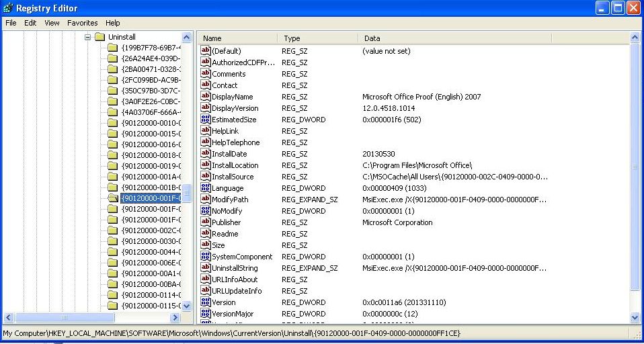This screenshot has height=344, width=644.
Task: Open the View menu
Action: (52, 23)
